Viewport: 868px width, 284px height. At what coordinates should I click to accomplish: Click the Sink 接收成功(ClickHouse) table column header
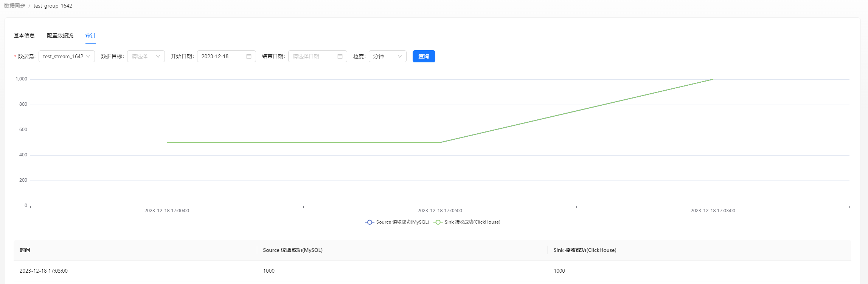(585, 250)
